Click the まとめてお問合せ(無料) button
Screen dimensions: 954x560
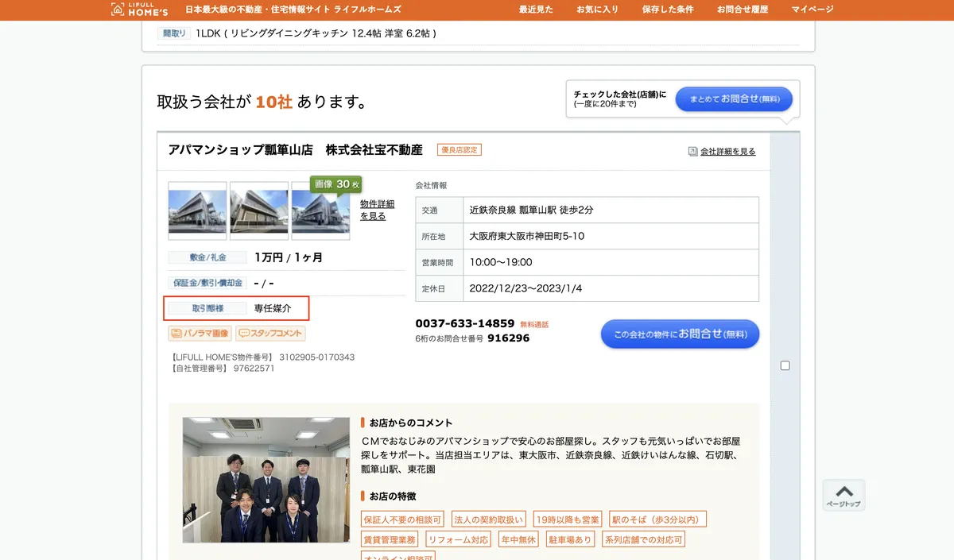[x=734, y=99]
